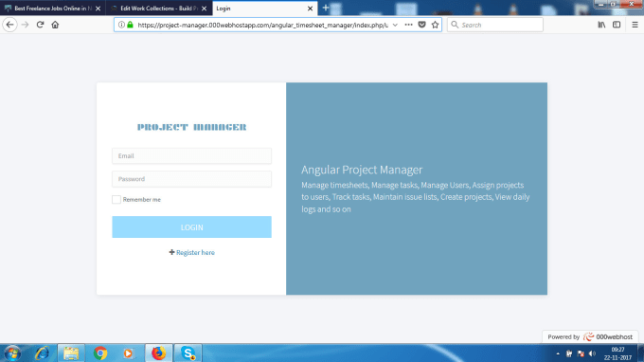The height and width of the screenshot is (362, 644).
Task: Go back using the browser back arrow
Action: 9,25
